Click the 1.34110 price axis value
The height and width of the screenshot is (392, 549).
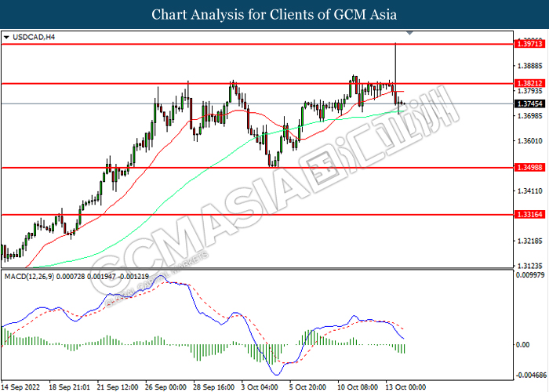(530, 191)
